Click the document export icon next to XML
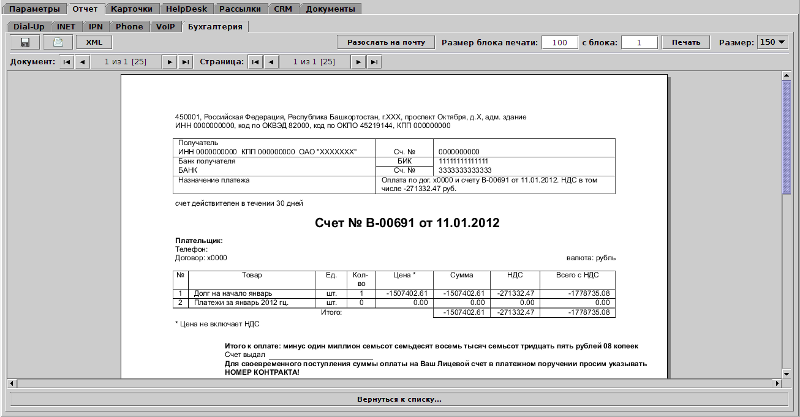 [58, 43]
